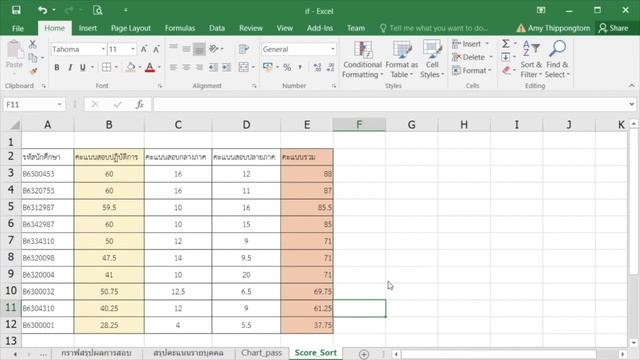Image resolution: width=640 pixels, height=360 pixels.
Task: Toggle middle vertical alignment
Action: pos(186,49)
